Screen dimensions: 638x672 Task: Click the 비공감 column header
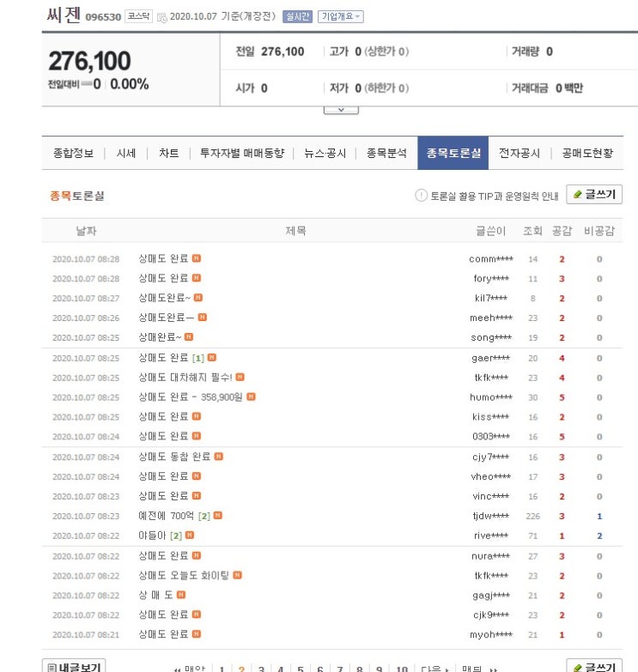click(x=599, y=232)
